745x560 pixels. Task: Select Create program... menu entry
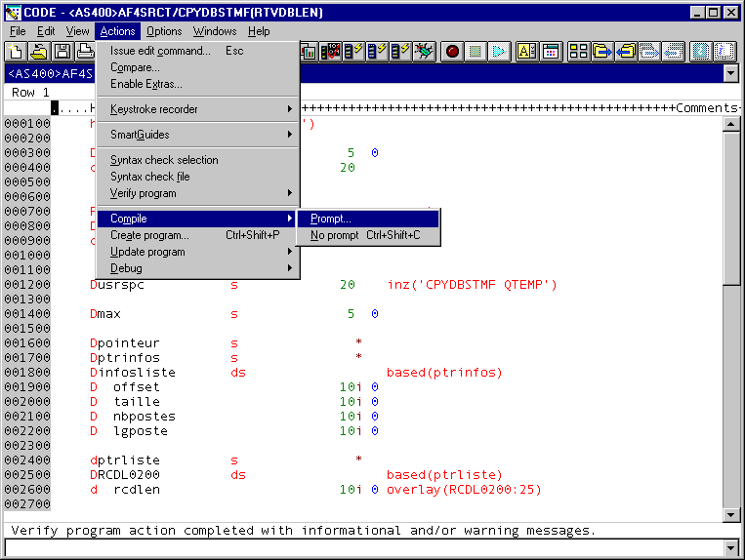(x=149, y=235)
